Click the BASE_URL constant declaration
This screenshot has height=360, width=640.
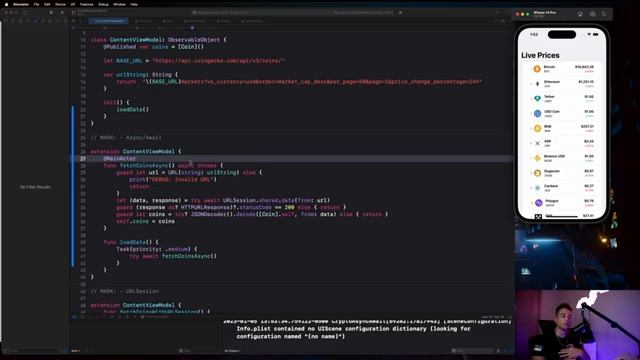[x=194, y=61]
